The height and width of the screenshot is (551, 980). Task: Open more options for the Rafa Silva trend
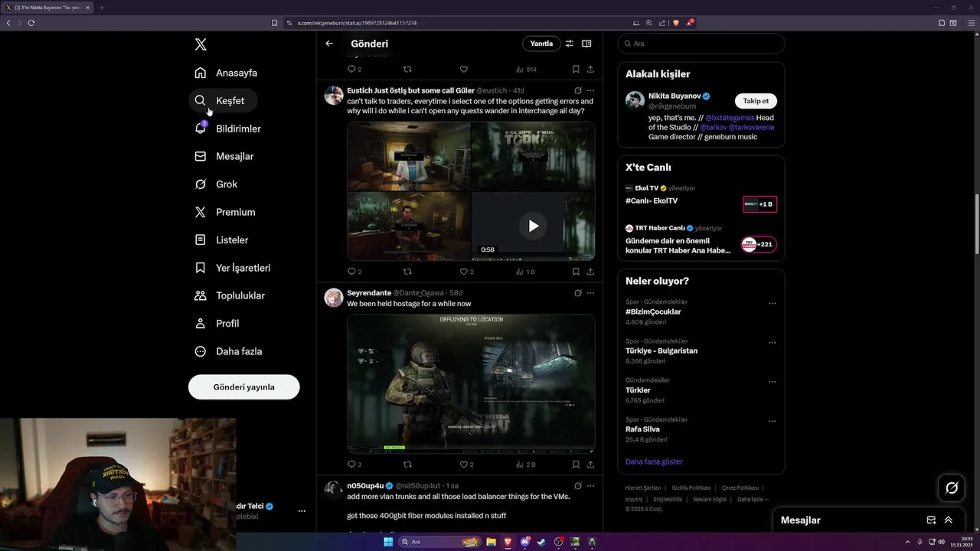tap(772, 421)
